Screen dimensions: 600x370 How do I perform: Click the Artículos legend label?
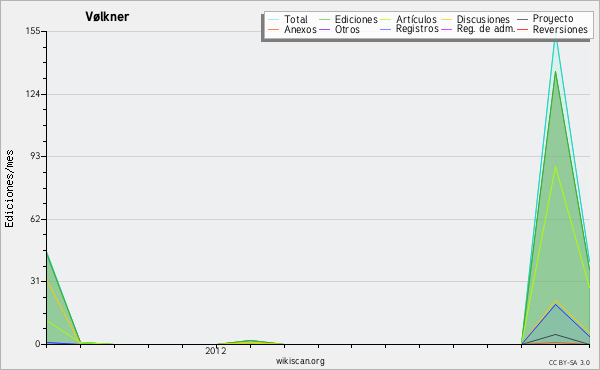pyautogui.click(x=416, y=19)
